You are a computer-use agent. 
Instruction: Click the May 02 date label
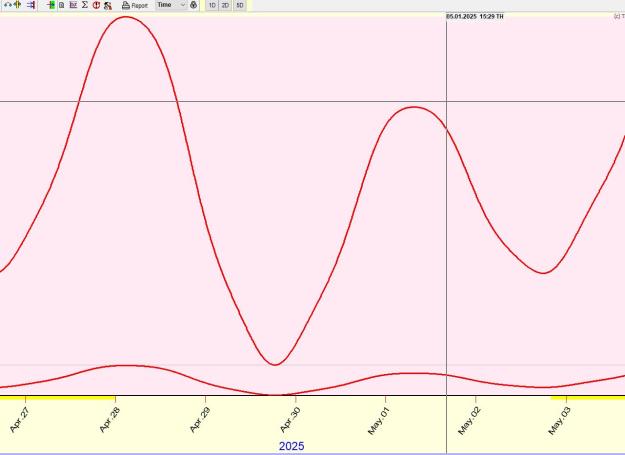tap(469, 421)
